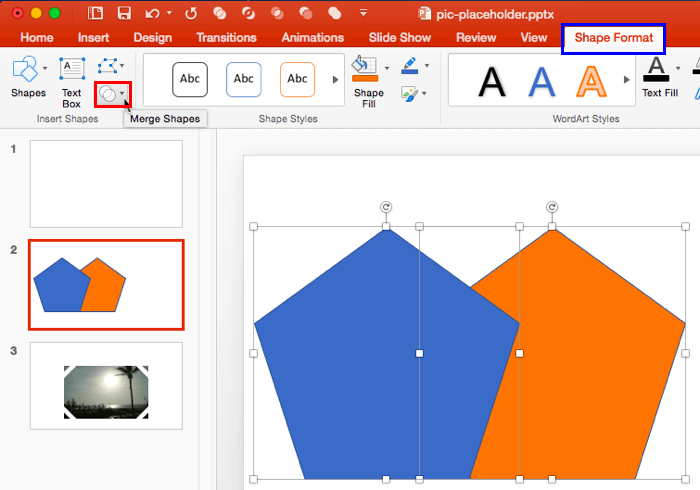Click the Shapes label text
The height and width of the screenshot is (490, 700).
[28, 93]
